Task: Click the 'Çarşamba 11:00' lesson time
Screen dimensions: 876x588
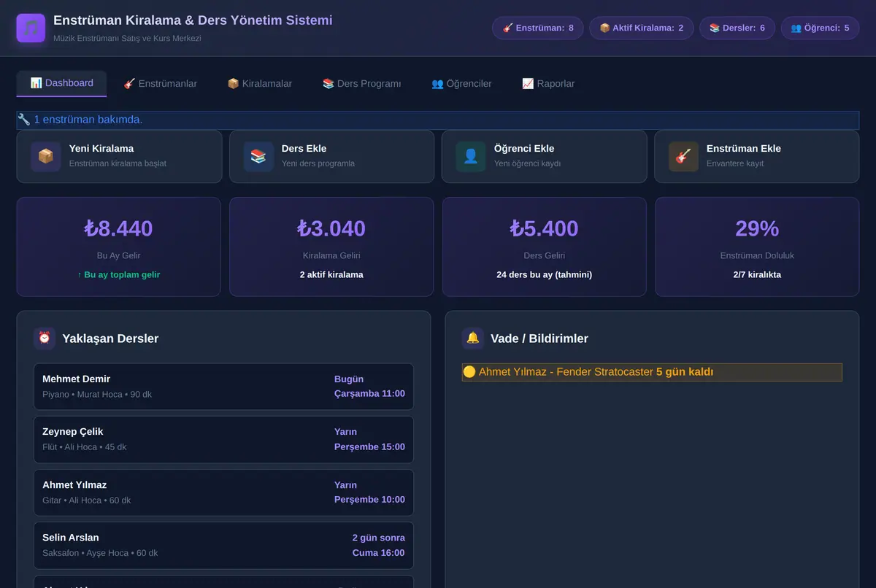Action: pyautogui.click(x=369, y=394)
